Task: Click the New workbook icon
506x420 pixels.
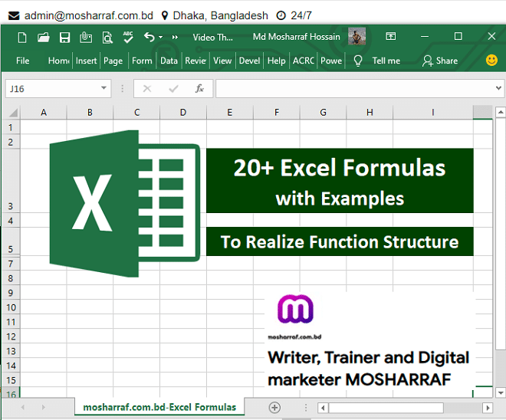Action: (x=22, y=38)
